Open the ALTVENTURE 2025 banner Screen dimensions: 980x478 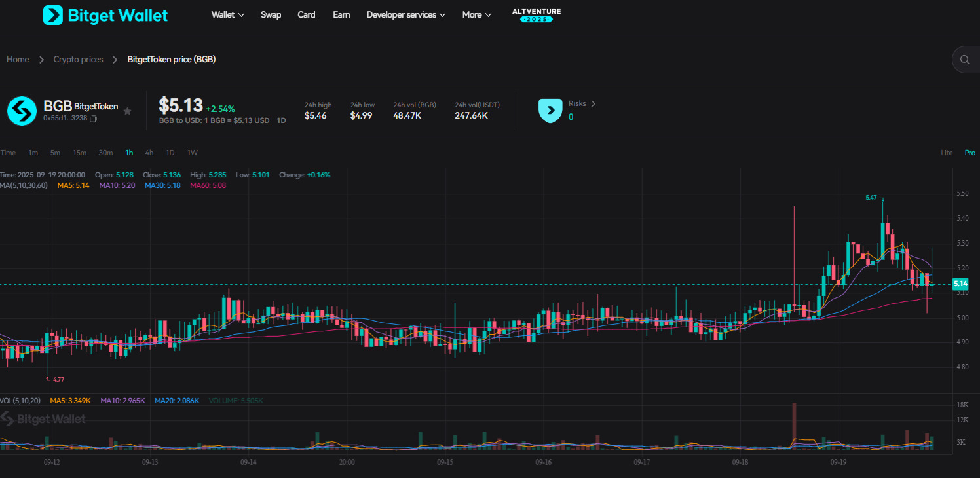537,15
